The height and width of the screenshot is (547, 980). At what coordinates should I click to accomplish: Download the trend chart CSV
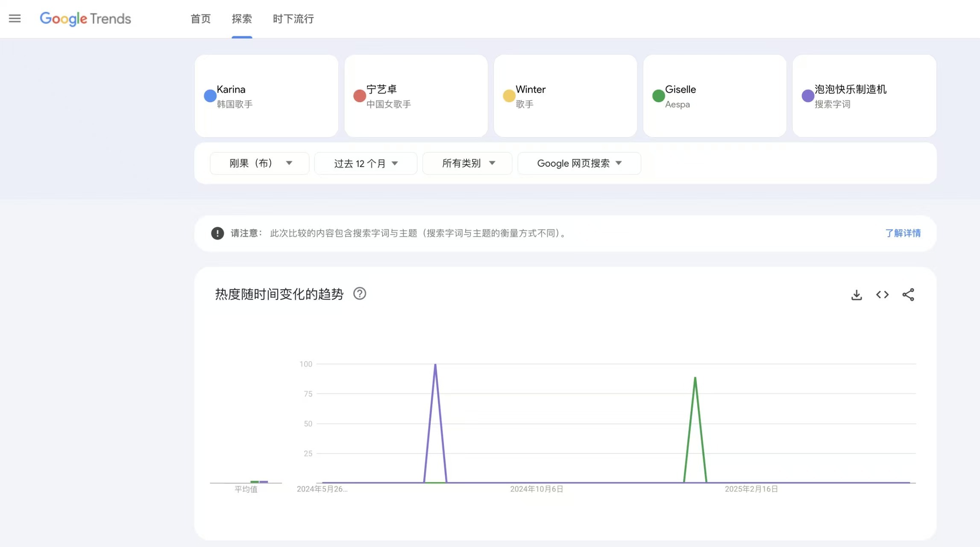(857, 295)
